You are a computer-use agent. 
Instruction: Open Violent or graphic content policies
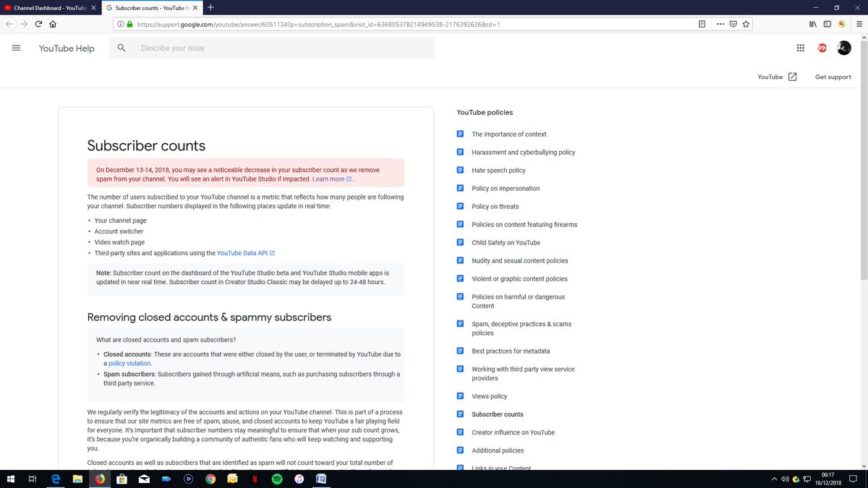[519, 279]
